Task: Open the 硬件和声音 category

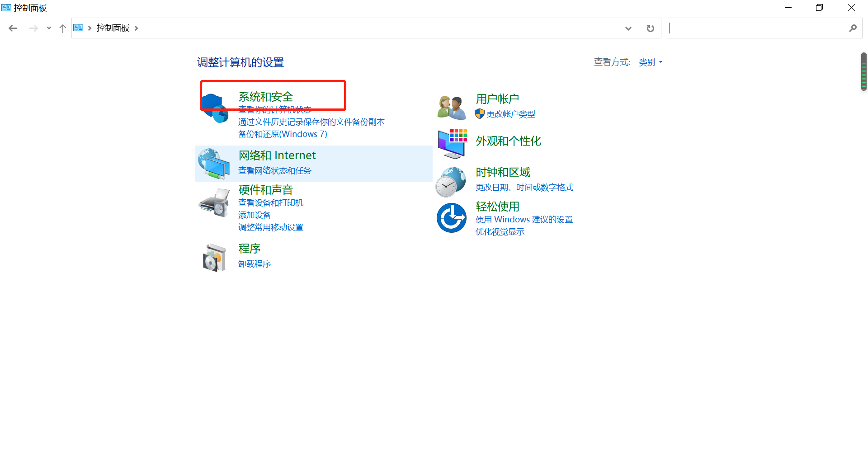Action: click(266, 190)
